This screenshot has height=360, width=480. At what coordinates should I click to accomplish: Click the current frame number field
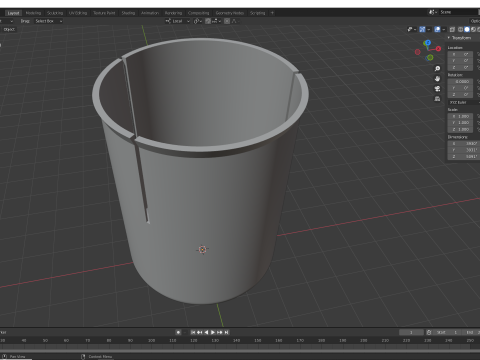pyautogui.click(x=411, y=332)
